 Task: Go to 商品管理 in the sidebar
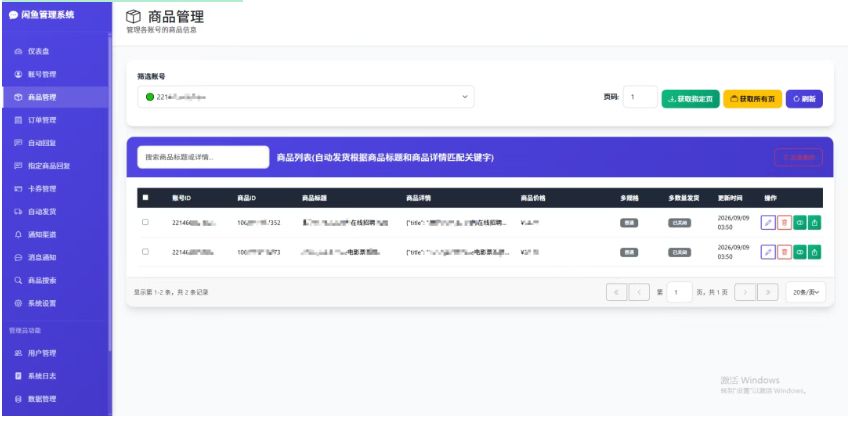pyautogui.click(x=55, y=98)
